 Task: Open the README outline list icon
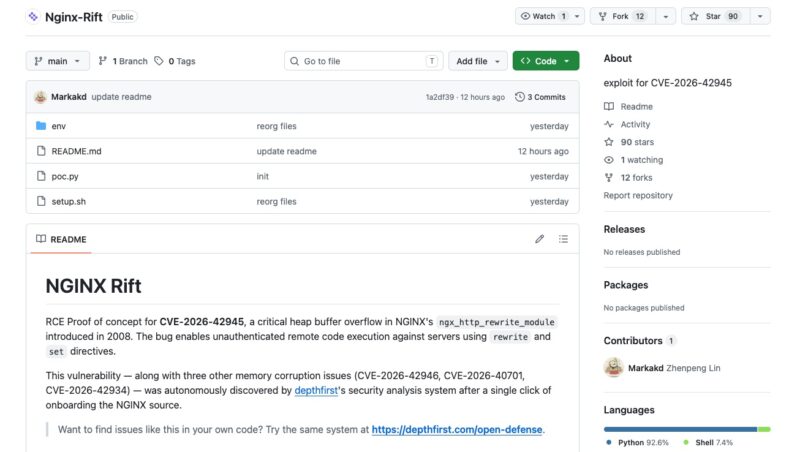click(x=563, y=239)
